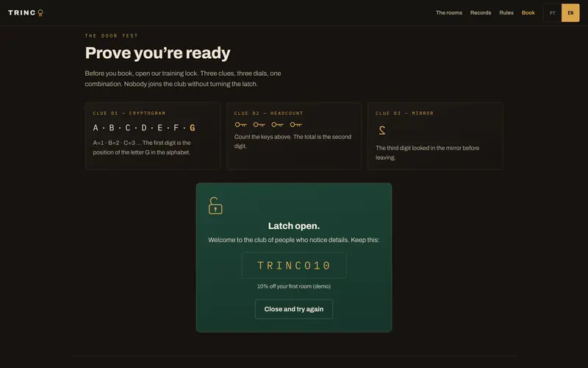Click the 'Prove you're ready' heading

(157, 53)
